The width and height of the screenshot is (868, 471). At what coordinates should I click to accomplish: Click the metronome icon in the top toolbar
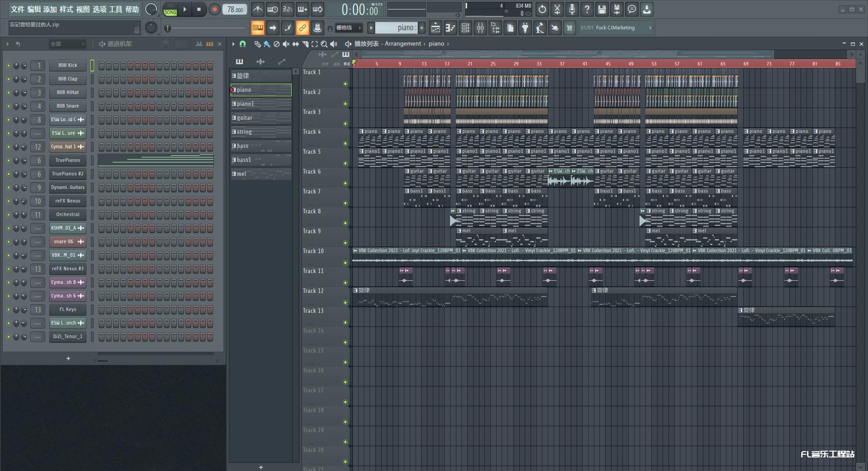(257, 9)
